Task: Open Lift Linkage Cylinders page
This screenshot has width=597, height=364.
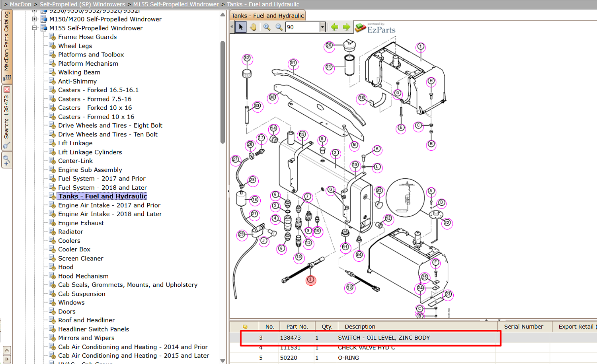Action: click(x=90, y=152)
